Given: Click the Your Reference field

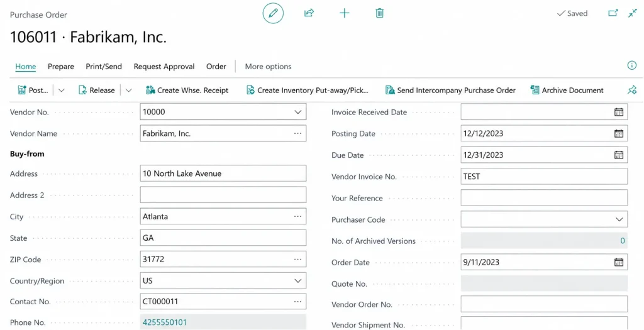Looking at the screenshot, I should coord(544,198).
